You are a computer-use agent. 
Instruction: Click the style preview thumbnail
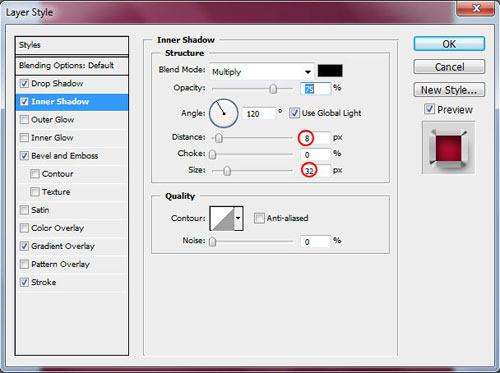point(449,148)
